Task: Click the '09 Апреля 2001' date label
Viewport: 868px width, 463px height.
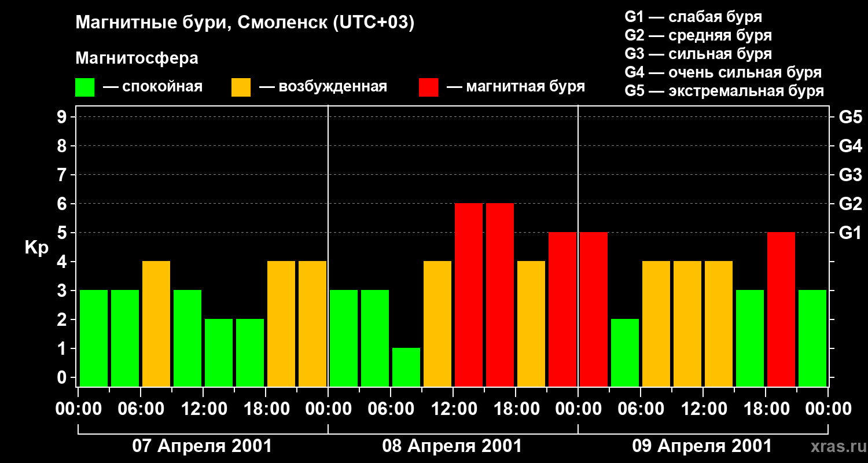Action: (702, 446)
